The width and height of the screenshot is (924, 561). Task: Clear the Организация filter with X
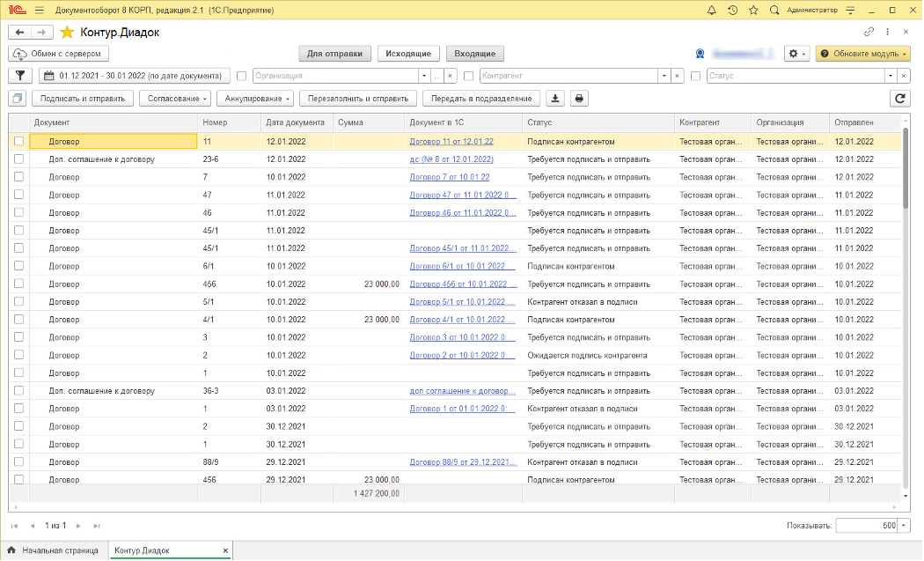click(451, 76)
